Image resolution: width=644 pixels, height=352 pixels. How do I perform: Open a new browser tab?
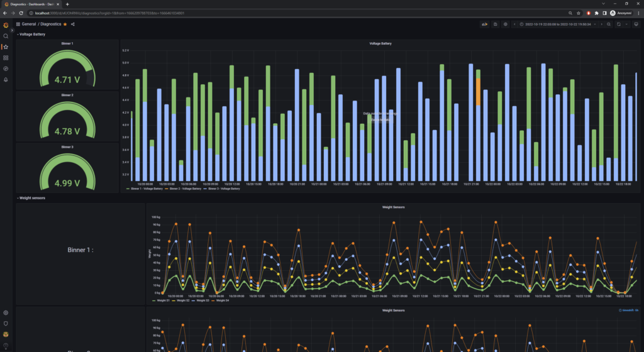click(x=67, y=4)
